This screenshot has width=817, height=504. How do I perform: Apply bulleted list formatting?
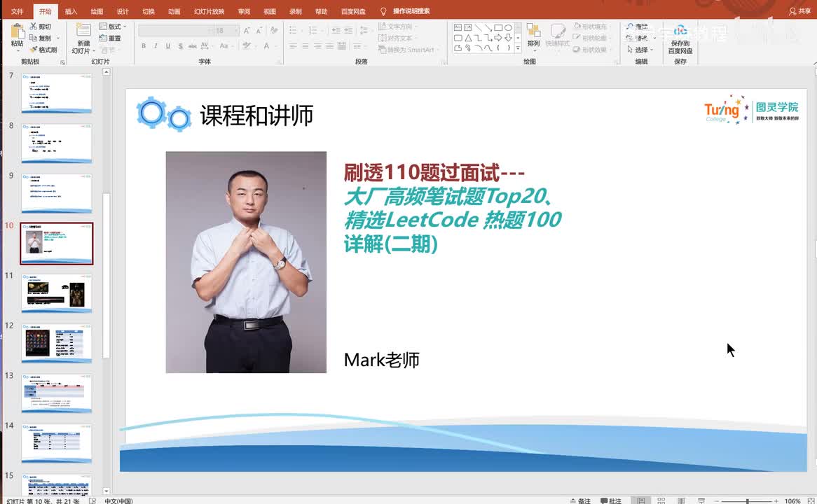[x=294, y=30]
